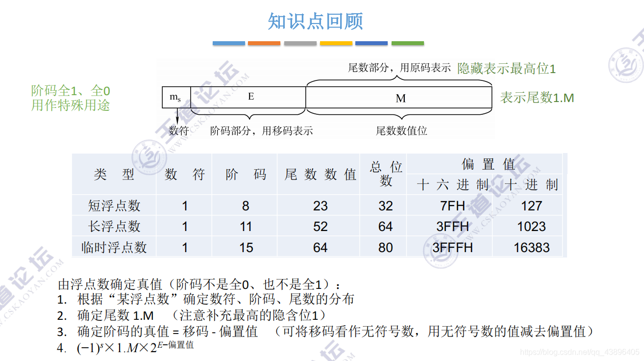Click the 类型 column header
Screen dimensions: 644x361
(x=114, y=174)
